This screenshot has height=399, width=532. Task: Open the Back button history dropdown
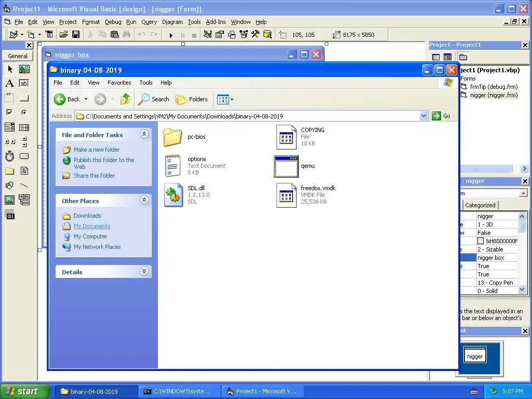86,99
